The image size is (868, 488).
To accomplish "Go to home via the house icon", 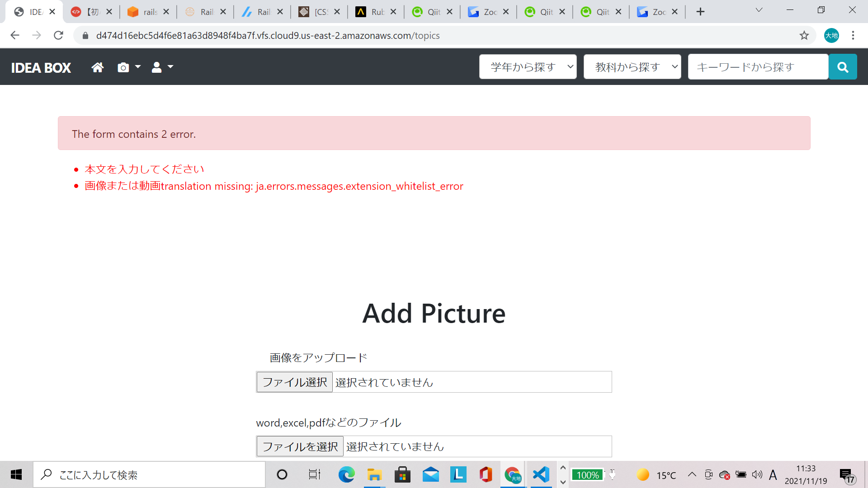I will [x=97, y=67].
